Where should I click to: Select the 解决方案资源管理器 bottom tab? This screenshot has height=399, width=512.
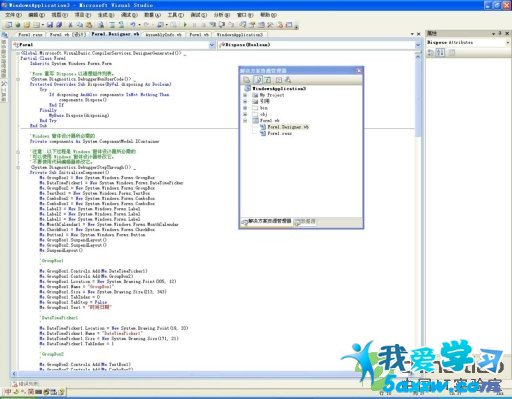click(x=267, y=221)
